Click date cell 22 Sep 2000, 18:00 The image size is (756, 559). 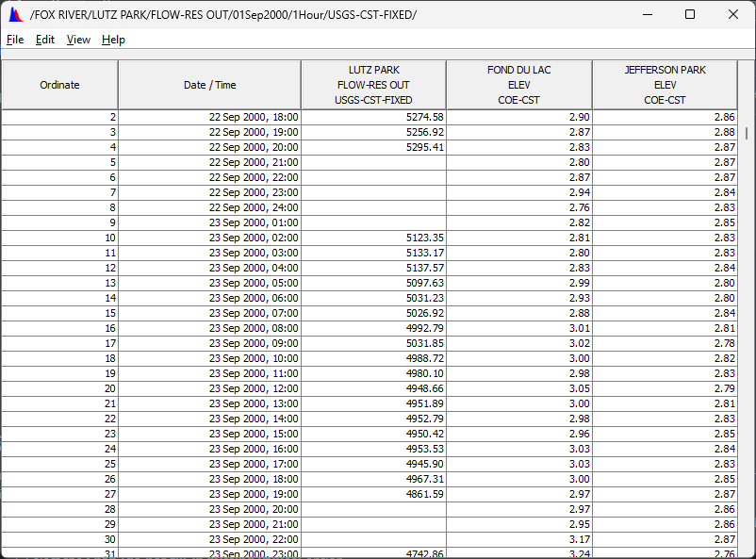[209, 117]
